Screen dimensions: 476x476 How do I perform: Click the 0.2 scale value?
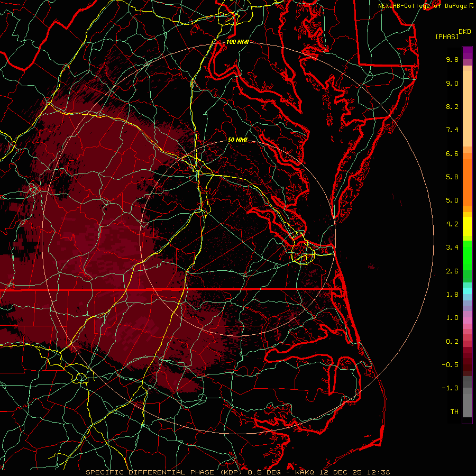coord(452,342)
